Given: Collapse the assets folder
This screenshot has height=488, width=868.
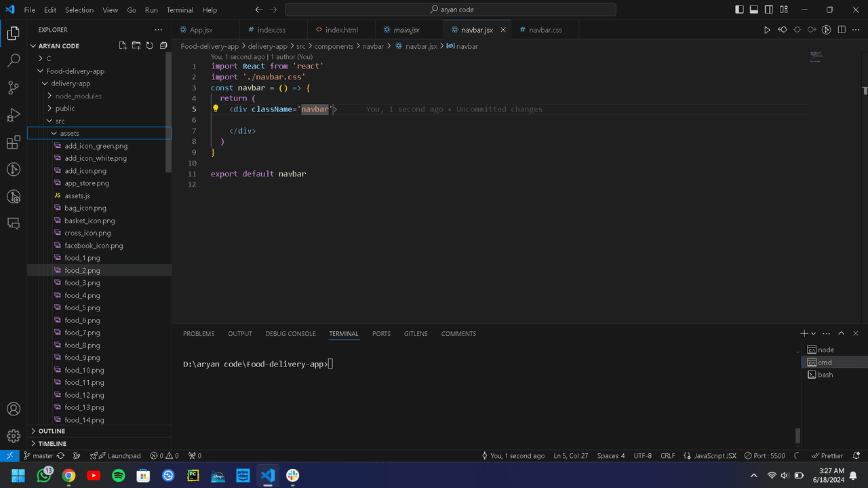Looking at the screenshot, I should (x=69, y=133).
